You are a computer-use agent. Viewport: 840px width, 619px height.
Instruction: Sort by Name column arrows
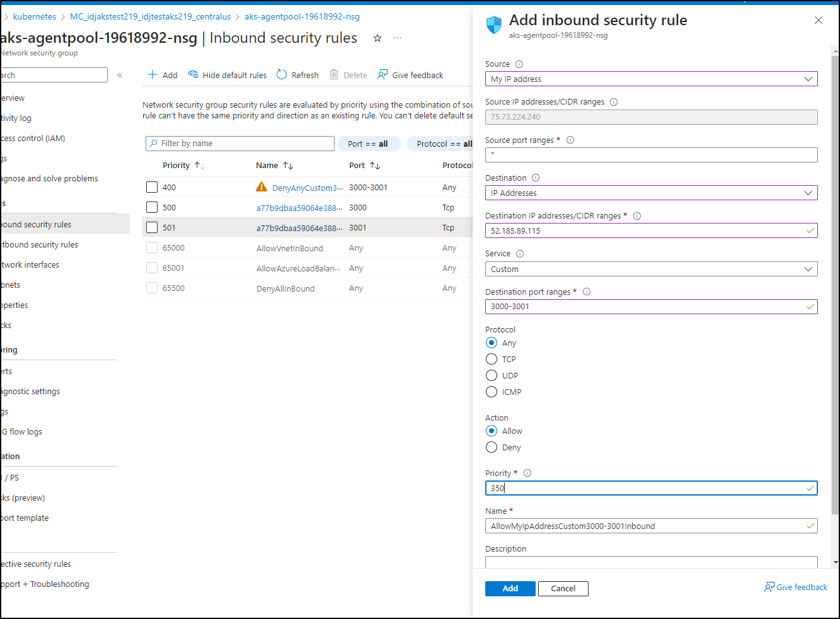(x=288, y=166)
